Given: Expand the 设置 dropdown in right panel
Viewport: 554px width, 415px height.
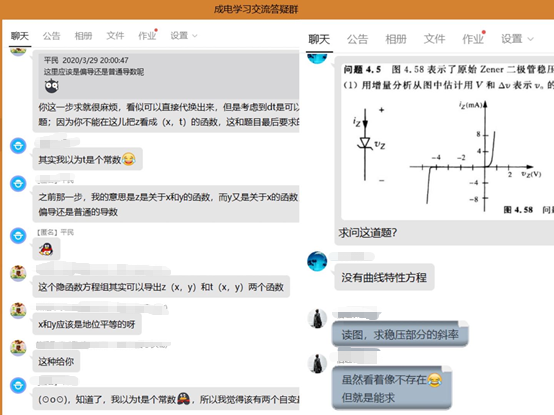Looking at the screenshot, I should pos(517,39).
